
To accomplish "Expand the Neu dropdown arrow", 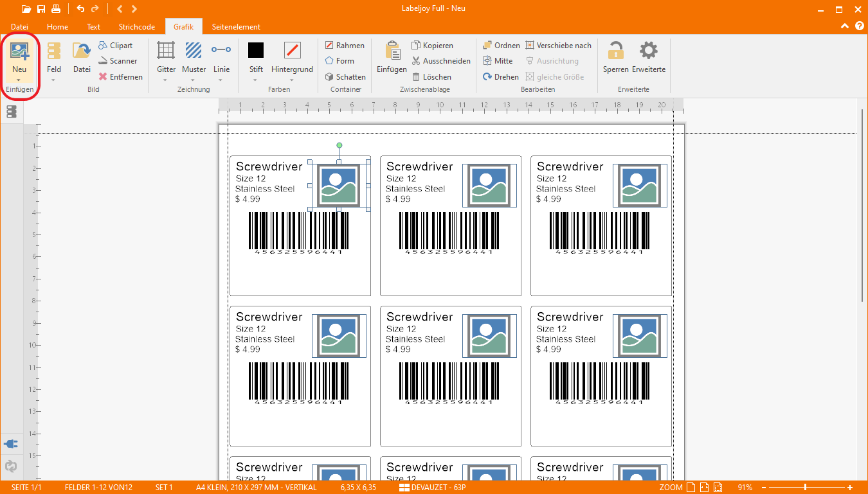I will coord(19,80).
